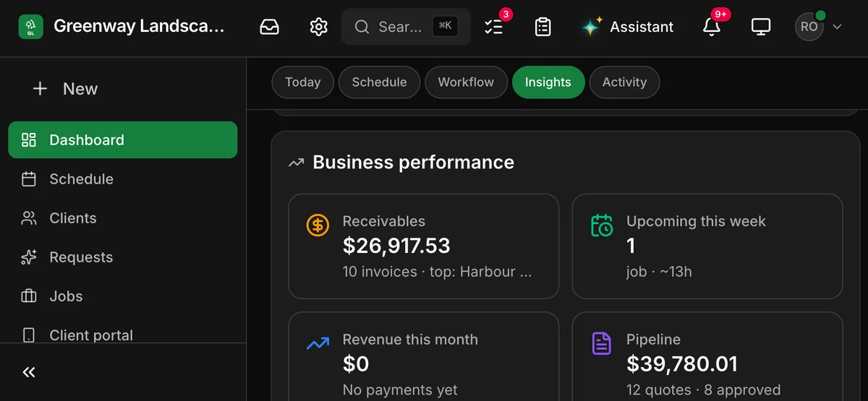
Task: Open the Revenue this month card
Action: [x=424, y=357]
